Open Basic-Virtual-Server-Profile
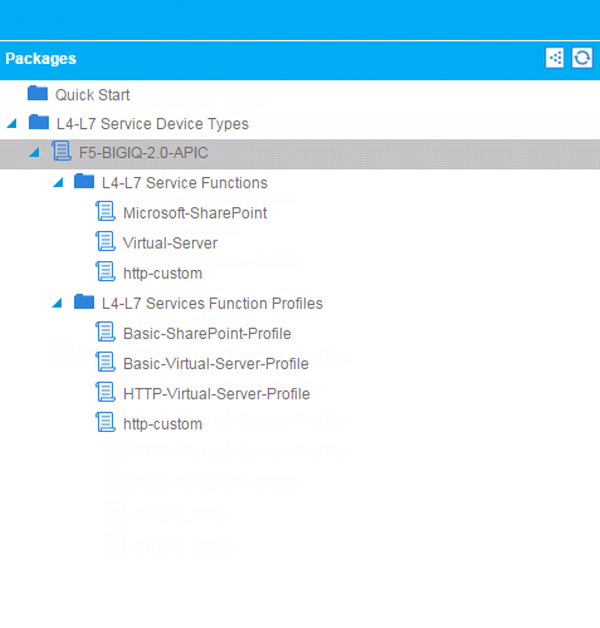 coord(215,363)
